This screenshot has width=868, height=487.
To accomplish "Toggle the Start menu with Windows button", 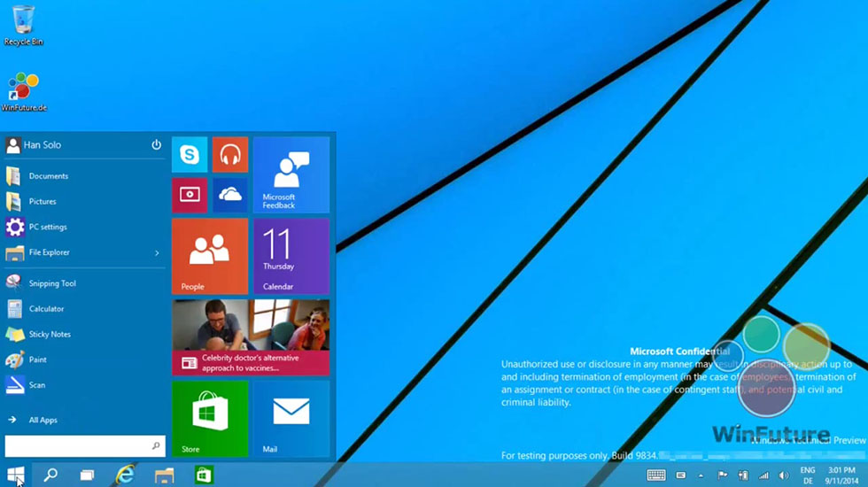I will click(x=15, y=475).
